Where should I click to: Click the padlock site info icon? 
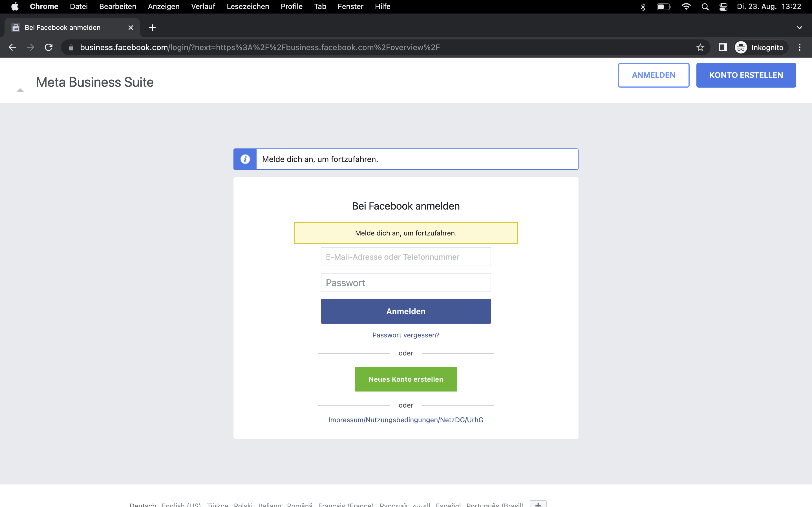(x=71, y=47)
